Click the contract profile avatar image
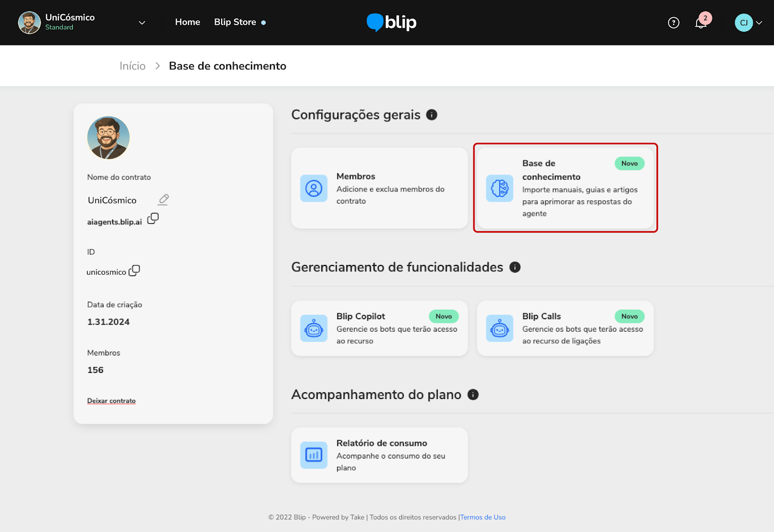This screenshot has height=532, width=774. (x=108, y=138)
